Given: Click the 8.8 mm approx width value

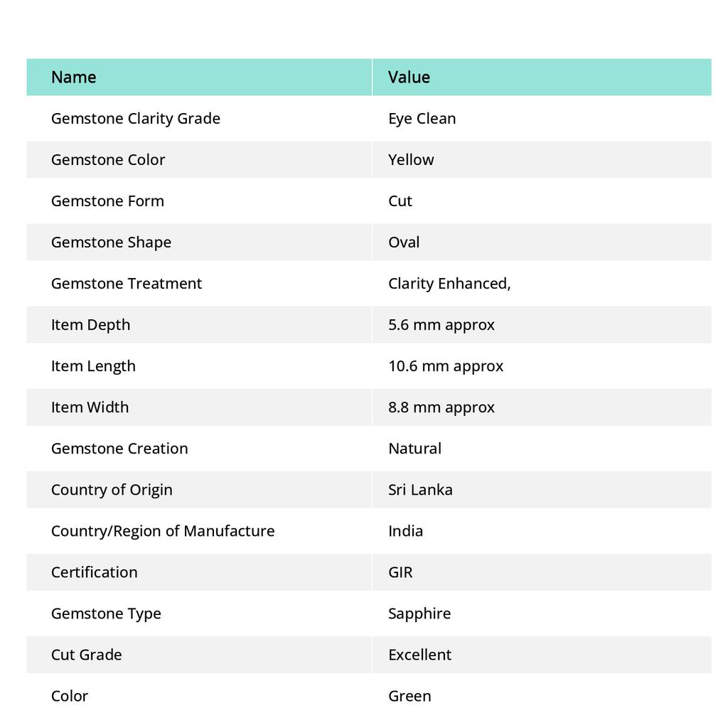Looking at the screenshot, I should click(441, 407).
